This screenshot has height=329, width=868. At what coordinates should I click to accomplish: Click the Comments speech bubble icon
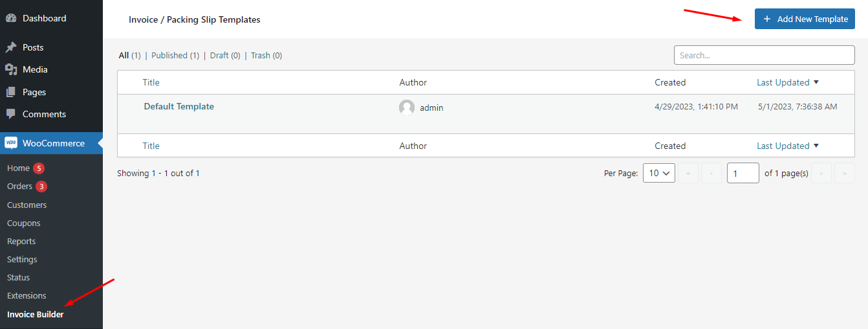tap(11, 114)
